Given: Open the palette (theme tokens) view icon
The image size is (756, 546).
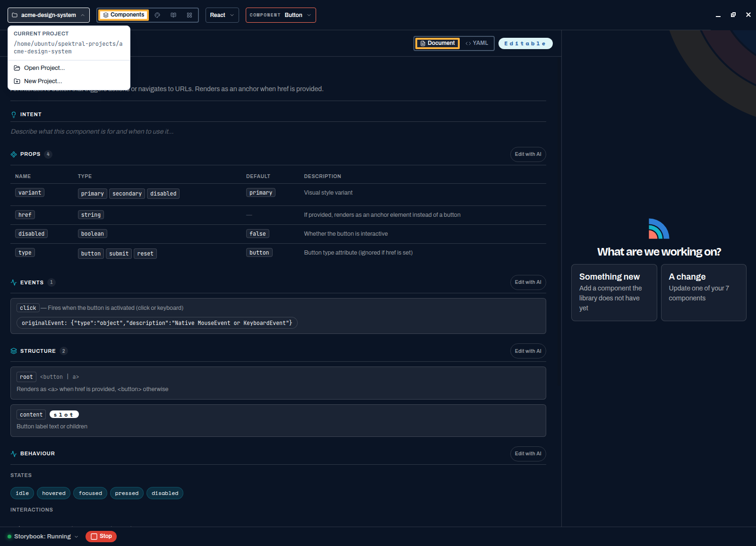Looking at the screenshot, I should pos(157,15).
